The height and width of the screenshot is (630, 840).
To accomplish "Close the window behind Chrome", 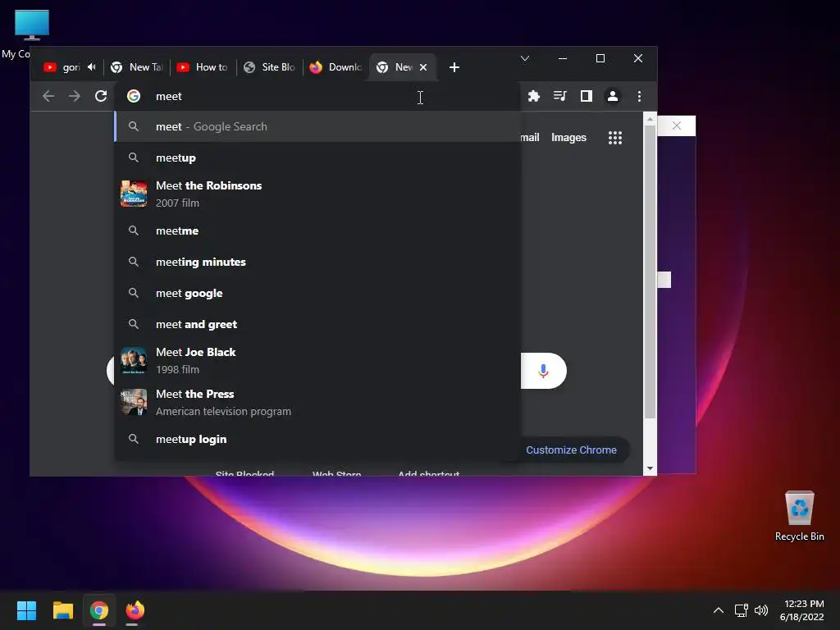I will [677, 126].
